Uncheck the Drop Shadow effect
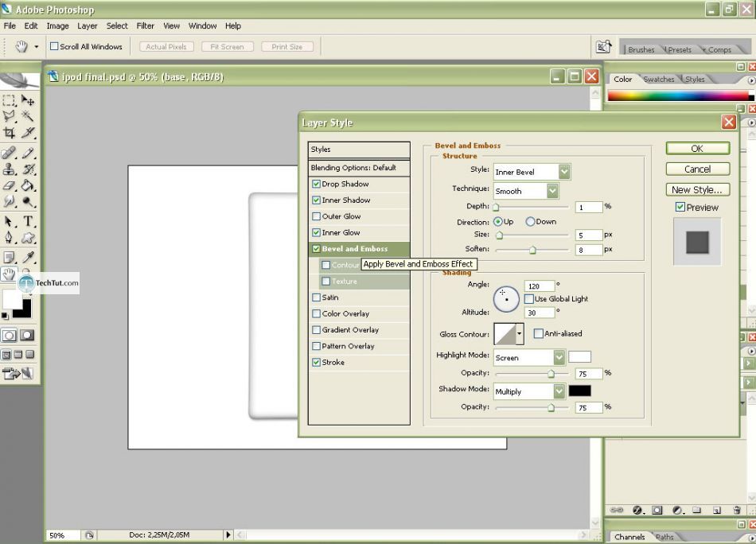Image resolution: width=756 pixels, height=544 pixels. click(316, 184)
